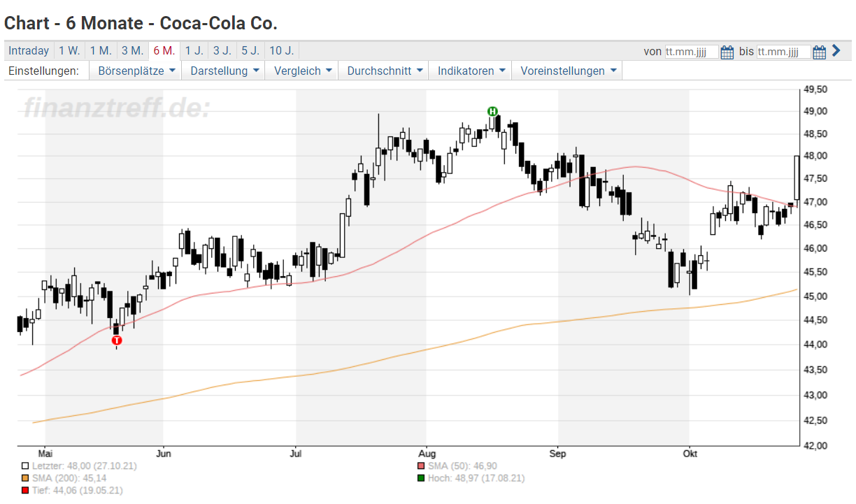Click the 42,00 price axis label

[x=815, y=445]
